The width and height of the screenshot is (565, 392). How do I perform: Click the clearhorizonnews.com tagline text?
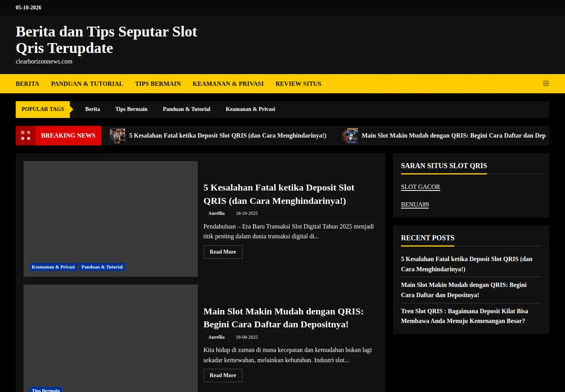point(44,62)
